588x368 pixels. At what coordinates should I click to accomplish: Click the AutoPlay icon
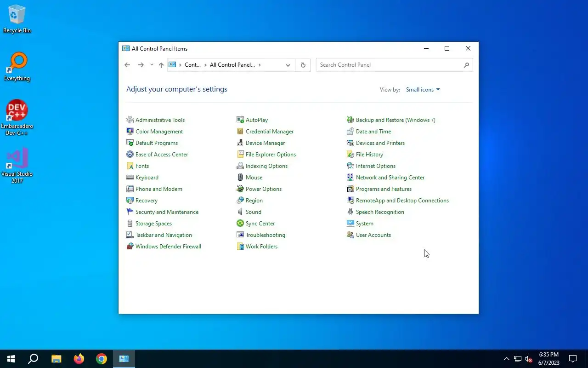click(240, 120)
